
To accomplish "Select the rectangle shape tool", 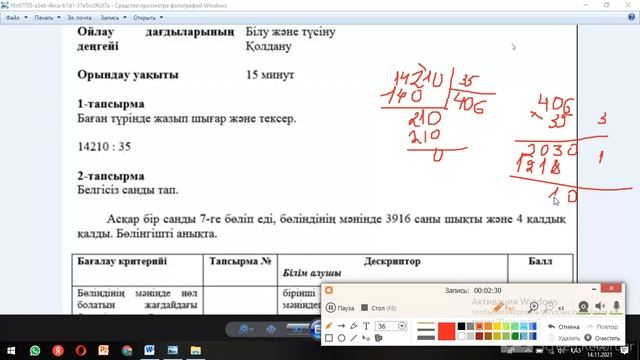I will [x=329, y=338].
